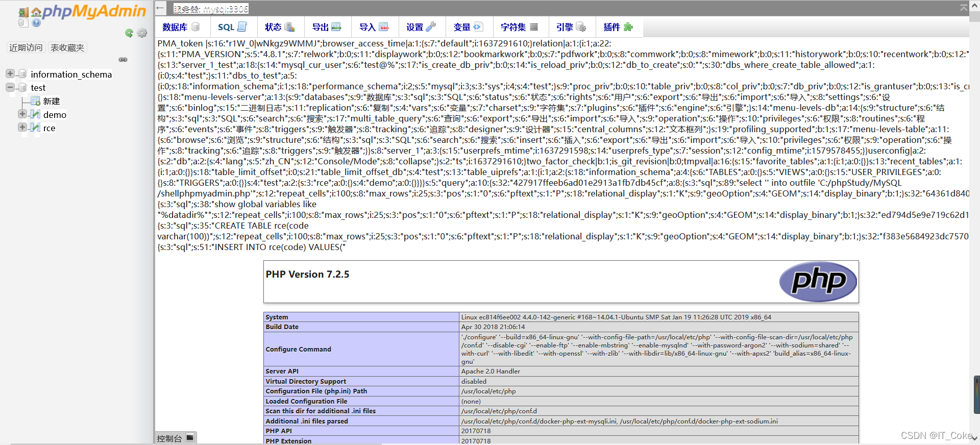
Task: Open the test database link
Action: [x=38, y=88]
